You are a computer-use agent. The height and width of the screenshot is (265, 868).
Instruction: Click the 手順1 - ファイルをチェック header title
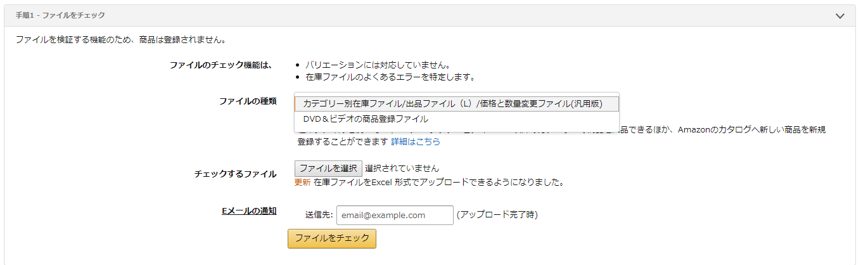pyautogui.click(x=60, y=15)
